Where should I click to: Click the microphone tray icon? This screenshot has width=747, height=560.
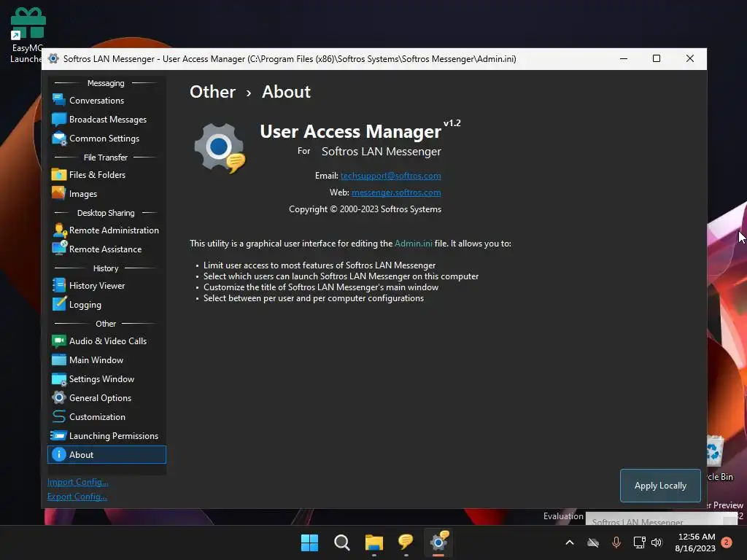pos(616,542)
